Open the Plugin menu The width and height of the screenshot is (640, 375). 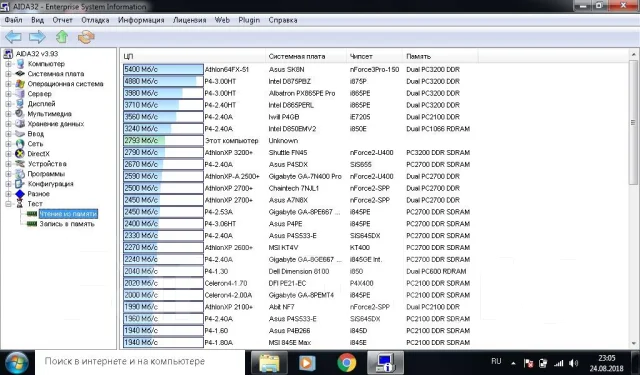[249, 20]
